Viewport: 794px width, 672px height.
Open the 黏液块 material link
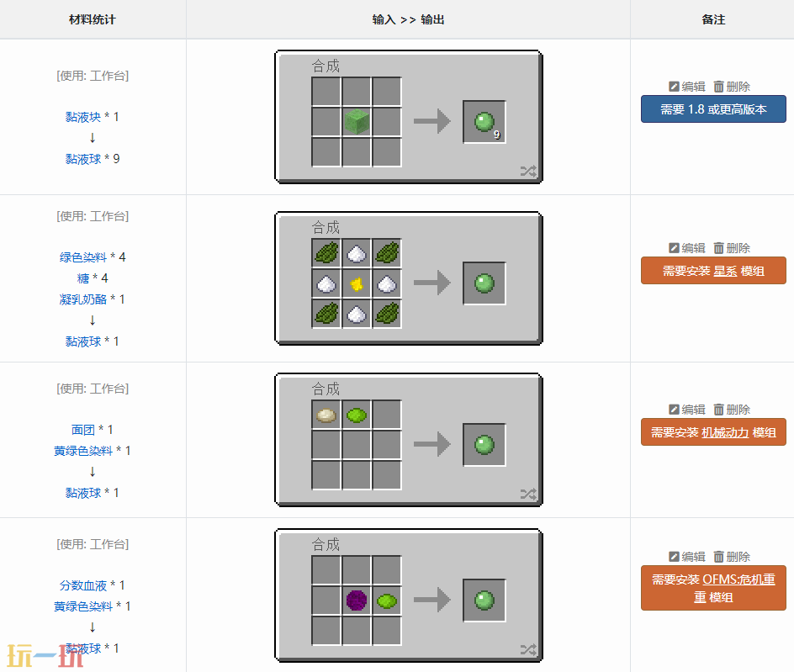[83, 117]
